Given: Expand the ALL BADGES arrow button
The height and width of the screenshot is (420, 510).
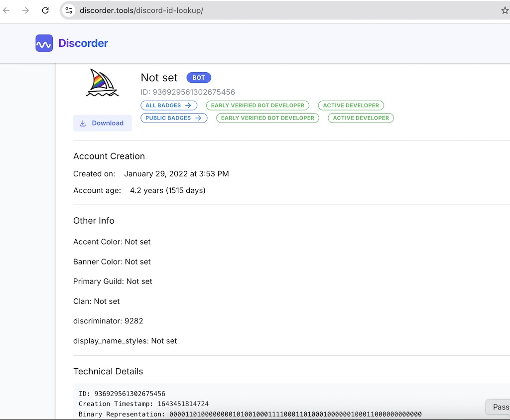Looking at the screenshot, I should pos(169,106).
